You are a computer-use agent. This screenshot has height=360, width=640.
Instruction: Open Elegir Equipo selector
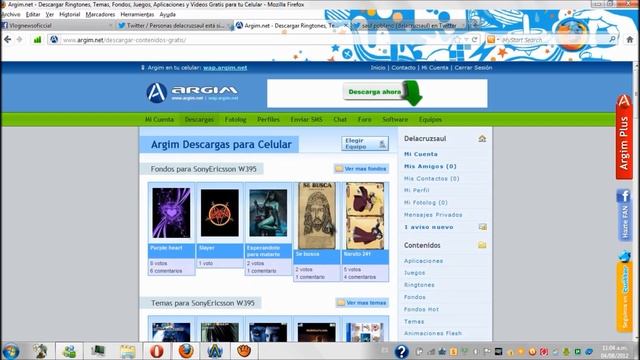tap(365, 144)
